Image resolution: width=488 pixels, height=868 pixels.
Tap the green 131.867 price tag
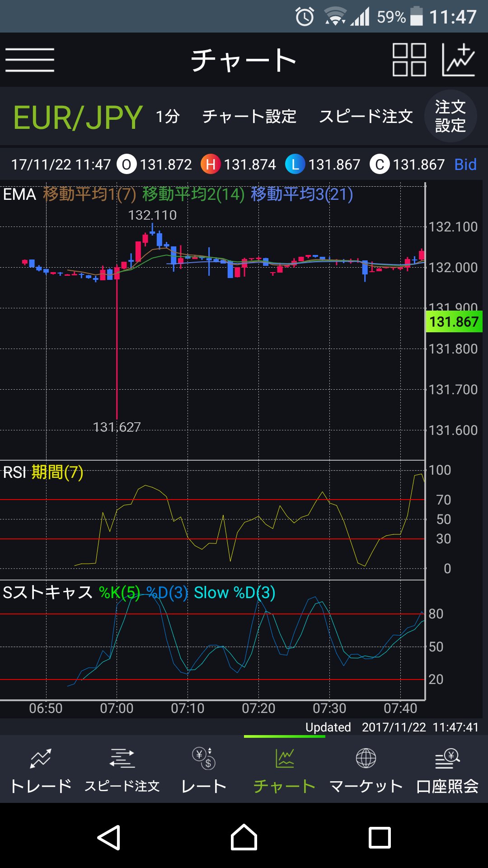coord(454,322)
